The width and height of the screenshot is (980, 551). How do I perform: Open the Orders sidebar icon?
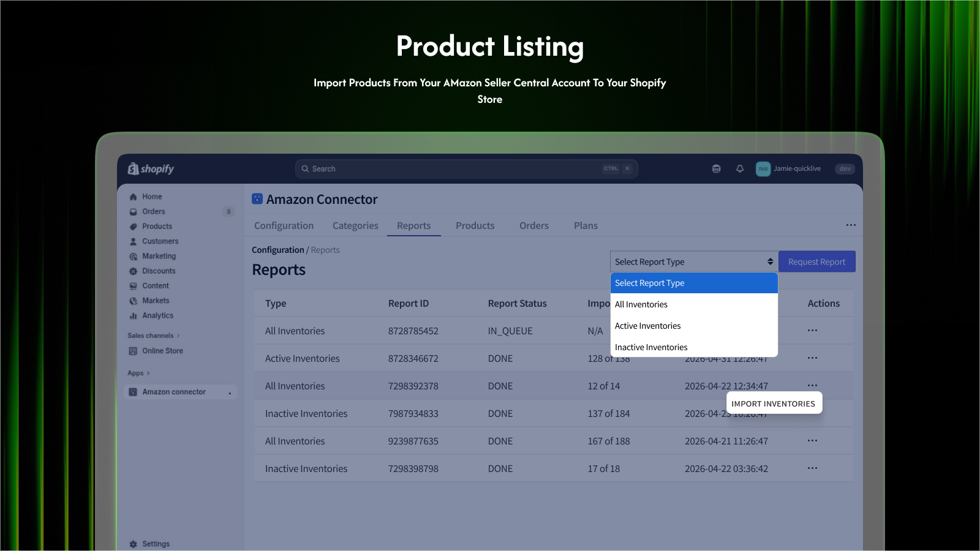coord(133,212)
